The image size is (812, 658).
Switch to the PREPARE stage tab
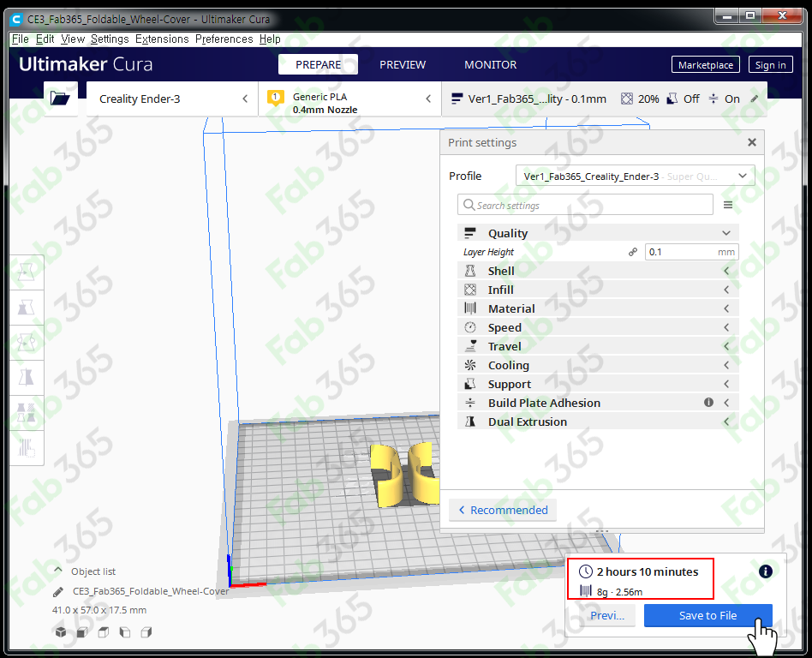pyautogui.click(x=318, y=65)
